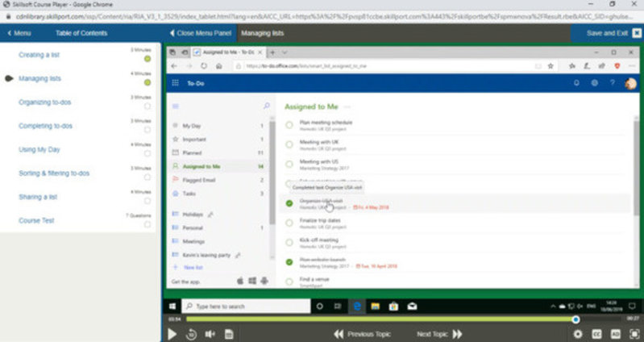This screenshot has width=644, height=342.
Task: Open Table of Contents tab
Action: point(81,33)
